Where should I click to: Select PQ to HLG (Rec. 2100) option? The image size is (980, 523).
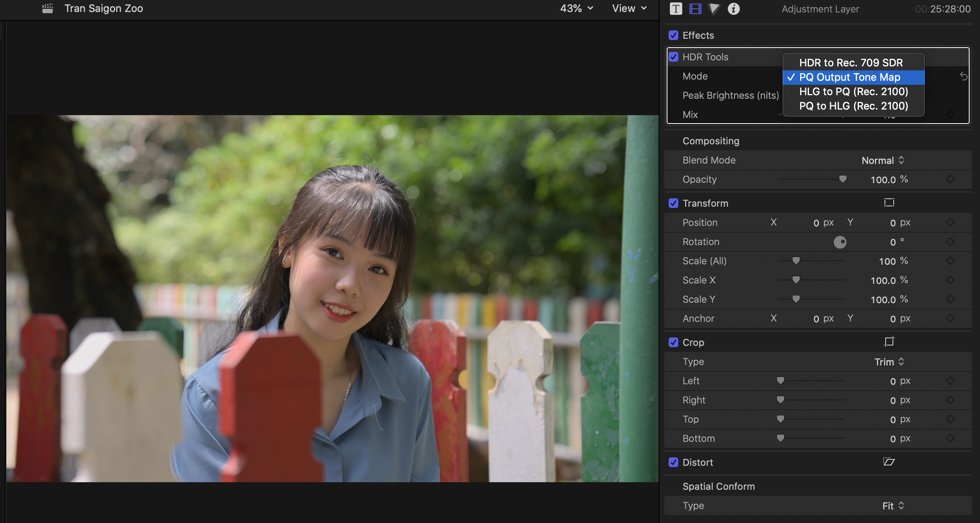853,106
